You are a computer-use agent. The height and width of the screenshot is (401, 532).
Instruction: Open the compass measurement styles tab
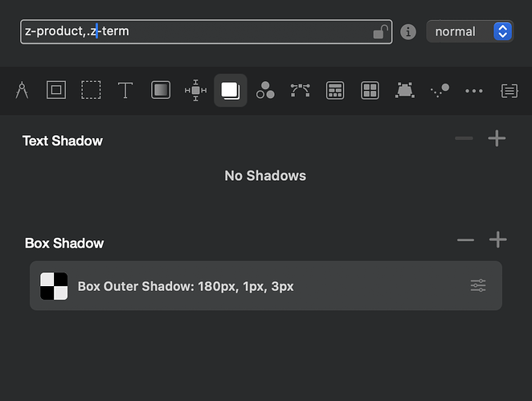click(22, 91)
